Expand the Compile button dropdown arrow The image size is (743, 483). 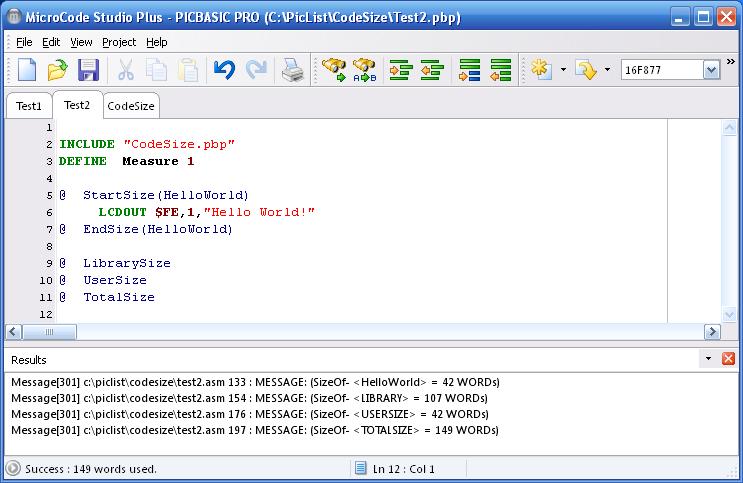point(563,70)
